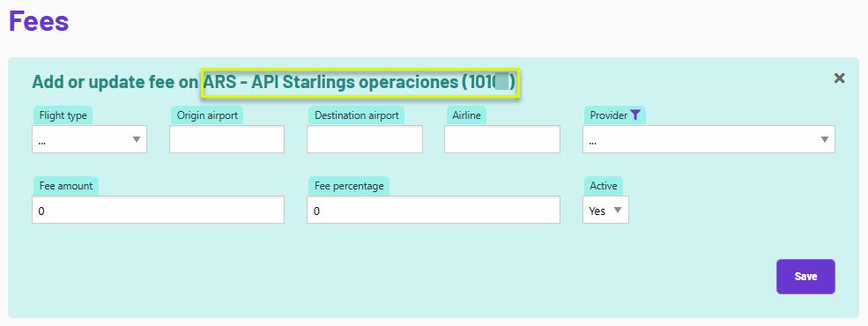
Task: Click the Fee amount label tag
Action: (x=66, y=186)
